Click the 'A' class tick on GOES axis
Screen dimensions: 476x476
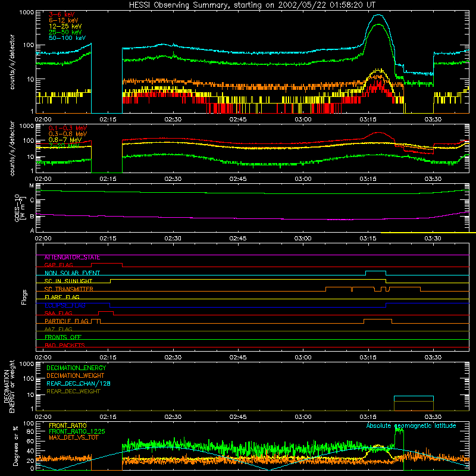32,230
